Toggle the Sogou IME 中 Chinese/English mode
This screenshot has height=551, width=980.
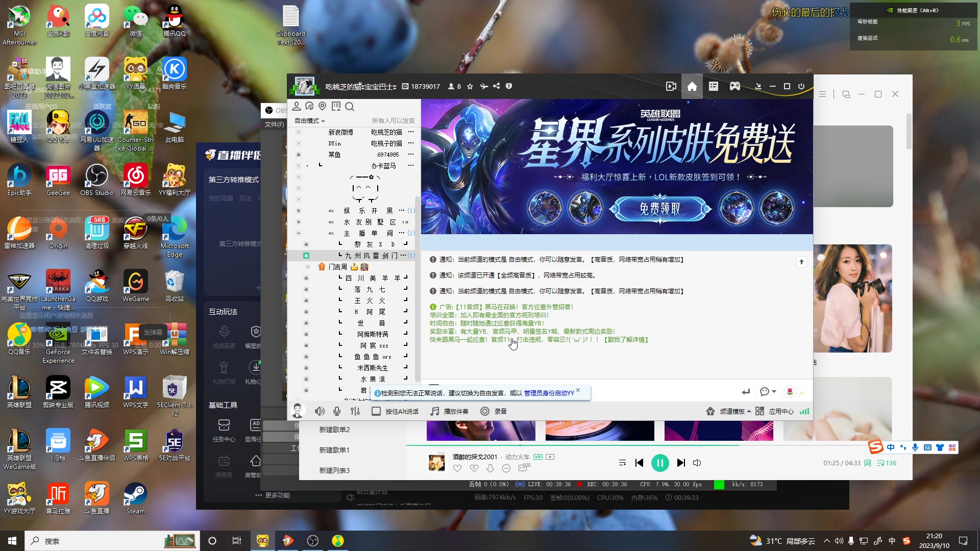point(891,447)
